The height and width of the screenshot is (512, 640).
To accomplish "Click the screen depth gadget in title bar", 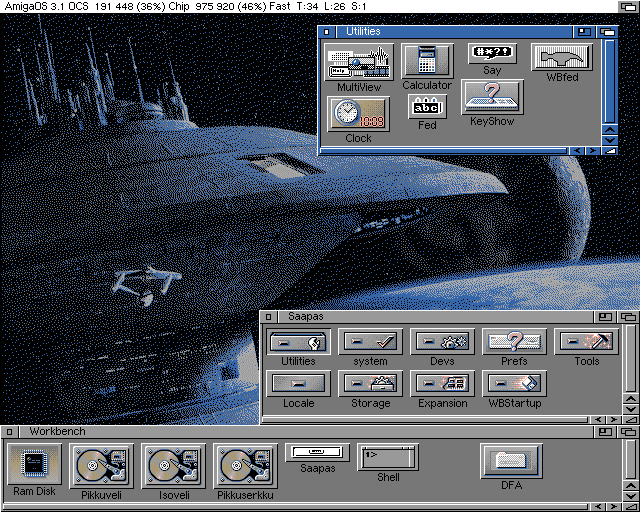I will coord(628,7).
